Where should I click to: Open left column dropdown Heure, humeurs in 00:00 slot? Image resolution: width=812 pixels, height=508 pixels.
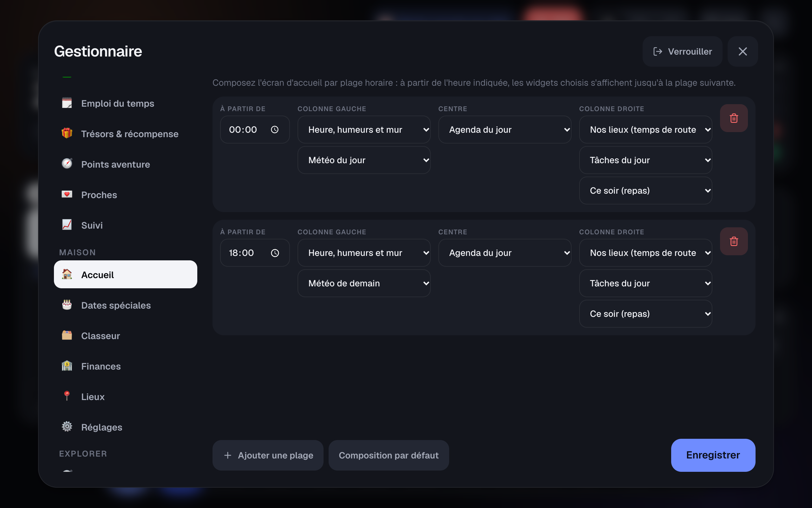[364, 130]
